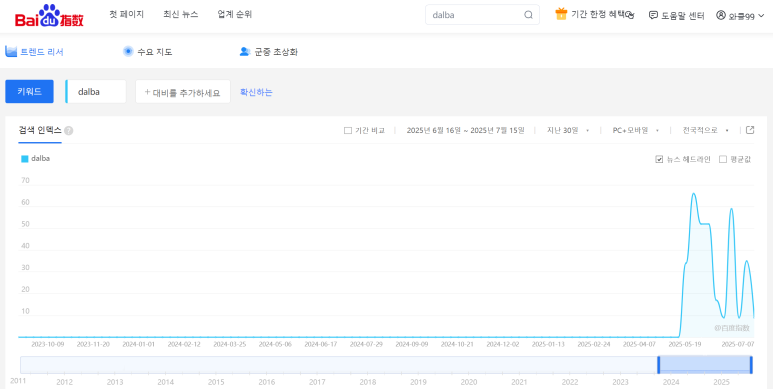Uncheck the 뉴스 헤드라인 checkbox
The width and height of the screenshot is (773, 389).
(x=659, y=159)
